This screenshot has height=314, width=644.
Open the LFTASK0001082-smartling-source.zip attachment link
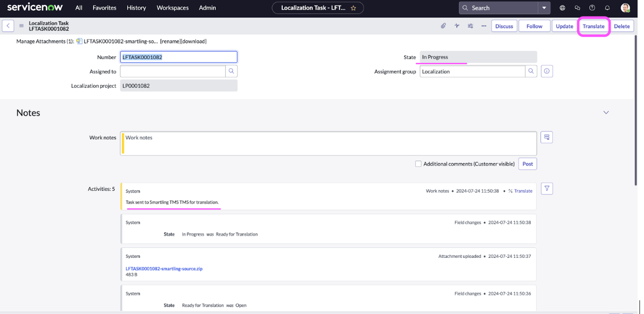pyautogui.click(x=164, y=269)
